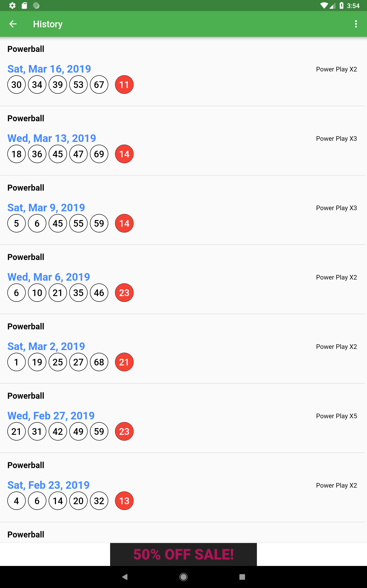367x588 pixels.
Task: Tap white ball number 18
Action: (17, 154)
